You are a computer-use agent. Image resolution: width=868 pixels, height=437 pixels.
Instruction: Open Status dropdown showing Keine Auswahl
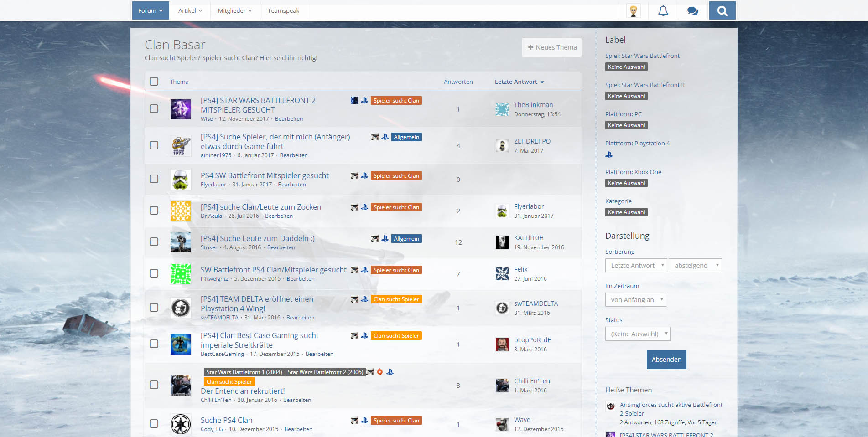tap(638, 334)
